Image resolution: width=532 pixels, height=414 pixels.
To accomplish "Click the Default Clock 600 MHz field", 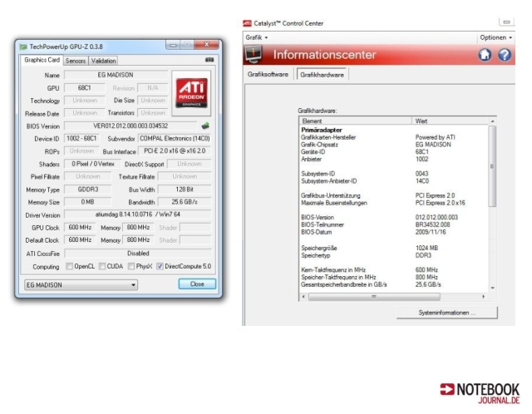I will 80,240.
